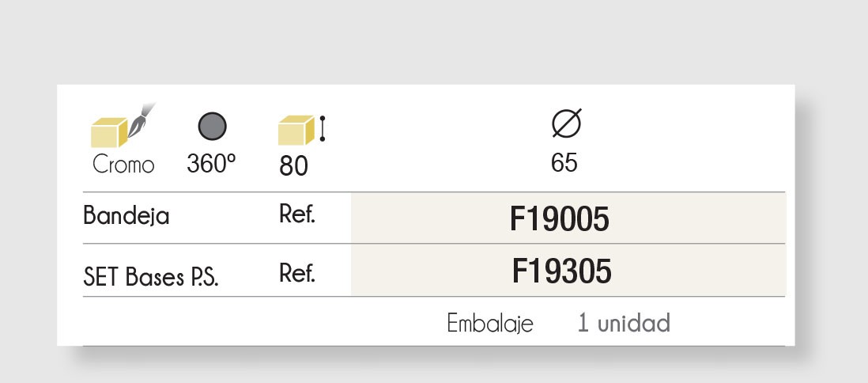Click the height value 80
868x383 pixels.
(293, 165)
